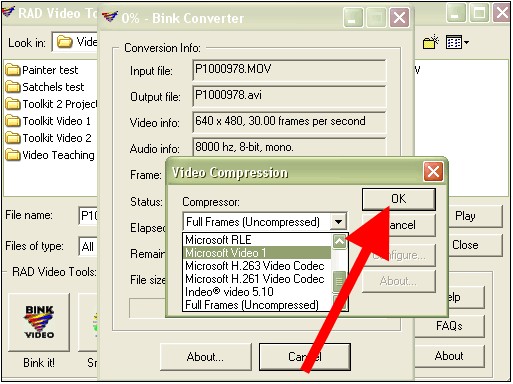
Task: Click the Output file field P1000978.avi
Action: [289, 96]
